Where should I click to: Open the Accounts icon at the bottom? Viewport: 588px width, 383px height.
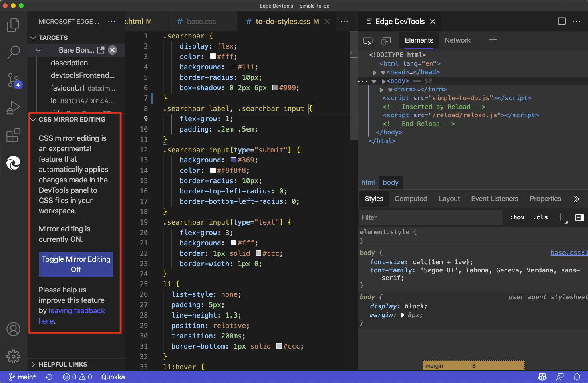[x=13, y=329]
